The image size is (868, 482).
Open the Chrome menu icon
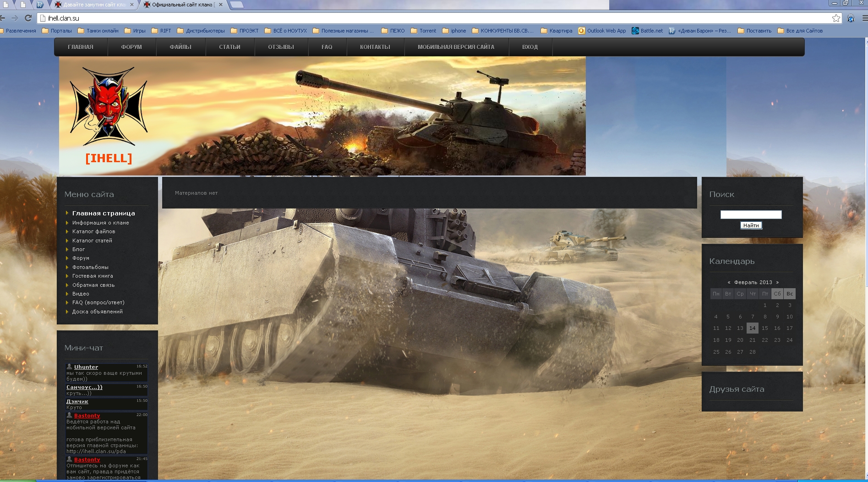pos(865,18)
